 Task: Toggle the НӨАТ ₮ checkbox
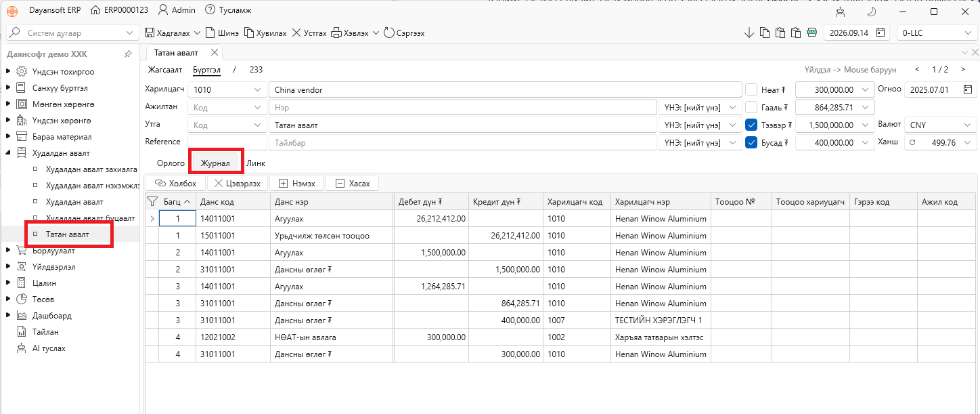point(751,89)
